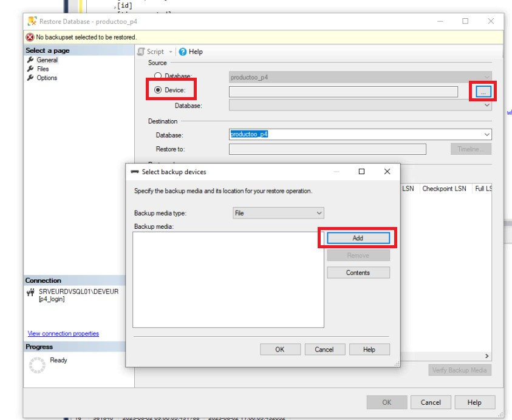This screenshot has height=420, width=512.
Task: Click the browse ellipsis button for Device
Action: click(483, 92)
